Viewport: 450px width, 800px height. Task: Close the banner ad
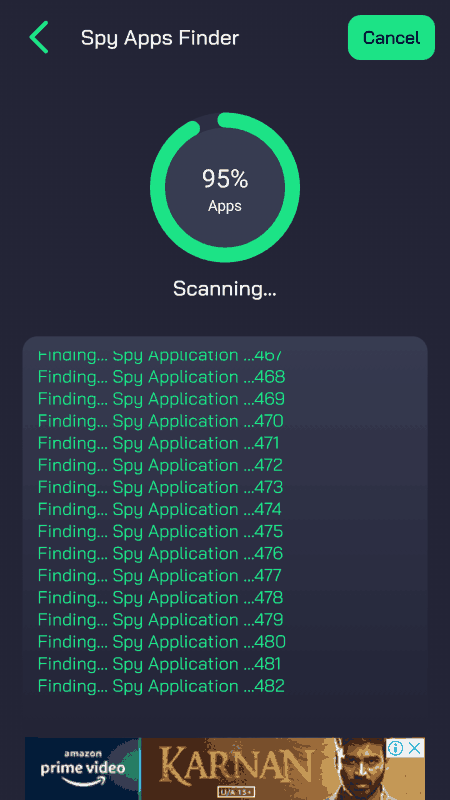(x=415, y=748)
